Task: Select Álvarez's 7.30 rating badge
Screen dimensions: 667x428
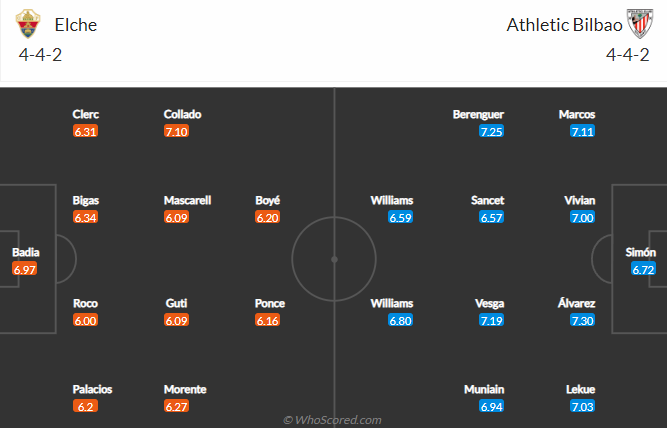Action: coord(582,320)
